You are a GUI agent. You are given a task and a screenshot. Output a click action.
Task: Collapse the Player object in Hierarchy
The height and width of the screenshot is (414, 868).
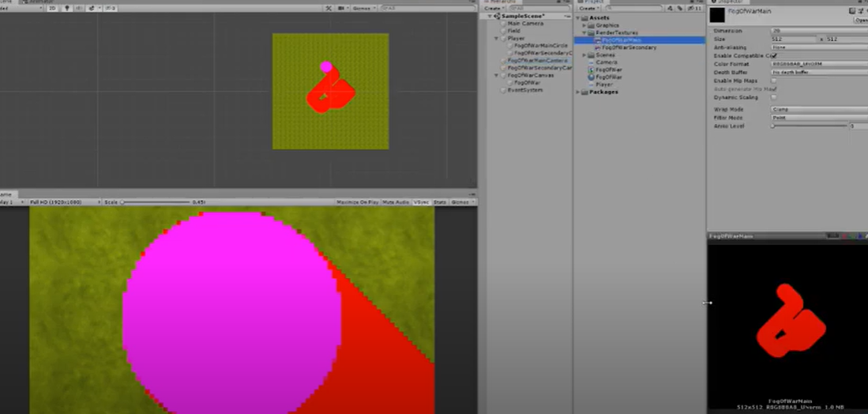click(x=497, y=39)
